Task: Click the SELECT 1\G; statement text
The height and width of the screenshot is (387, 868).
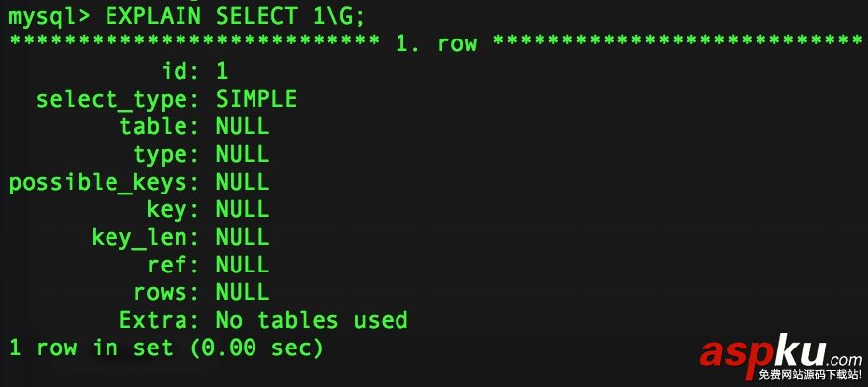Action: coord(291,16)
